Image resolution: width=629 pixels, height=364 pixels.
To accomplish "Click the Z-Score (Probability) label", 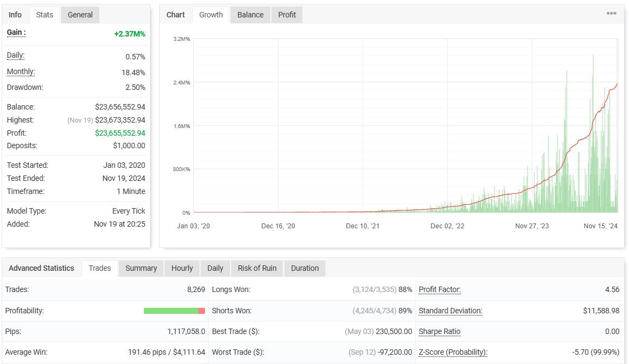I will coord(452,352).
